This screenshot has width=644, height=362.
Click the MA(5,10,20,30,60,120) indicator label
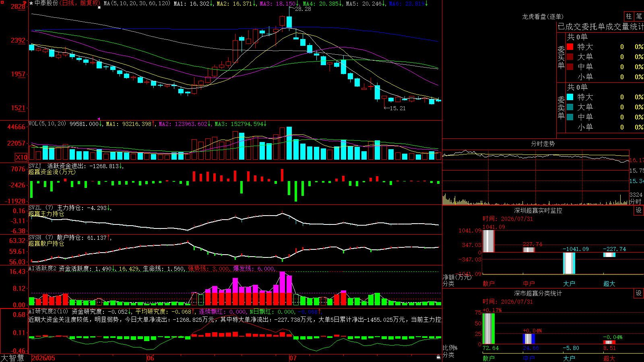click(137, 4)
